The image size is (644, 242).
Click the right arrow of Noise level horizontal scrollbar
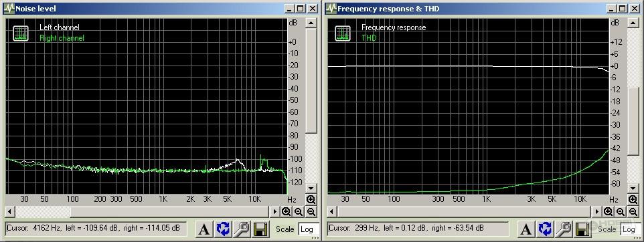coord(275,212)
